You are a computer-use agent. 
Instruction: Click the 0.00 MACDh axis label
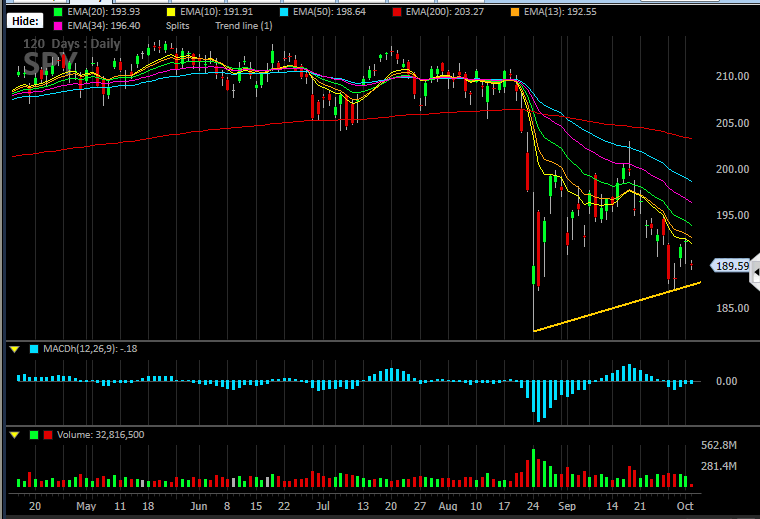pyautogui.click(x=727, y=381)
